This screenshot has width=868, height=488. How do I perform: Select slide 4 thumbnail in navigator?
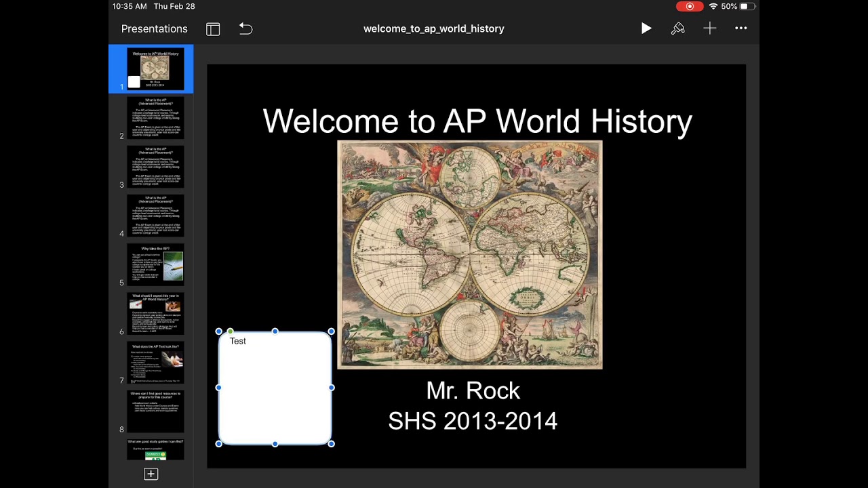(x=155, y=216)
